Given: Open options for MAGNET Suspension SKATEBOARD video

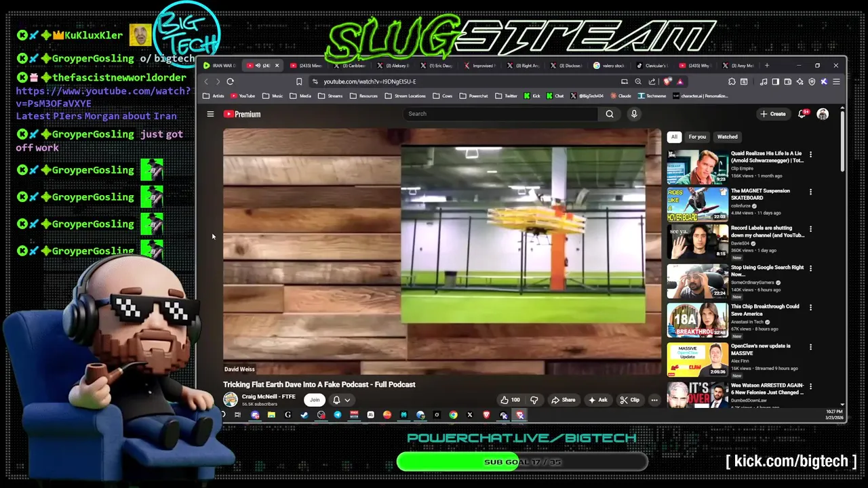Looking at the screenshot, I should pyautogui.click(x=810, y=192).
